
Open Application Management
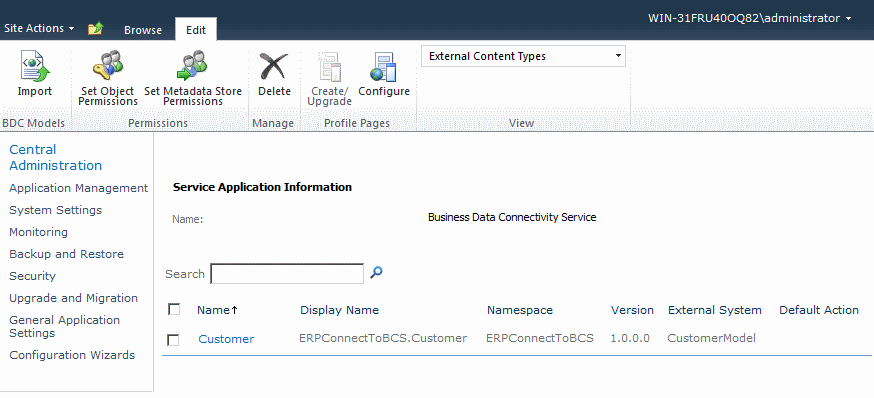[x=79, y=188]
